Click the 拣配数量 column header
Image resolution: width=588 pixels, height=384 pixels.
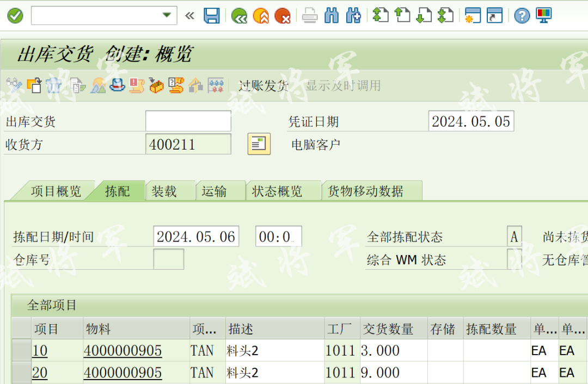tap(497, 329)
